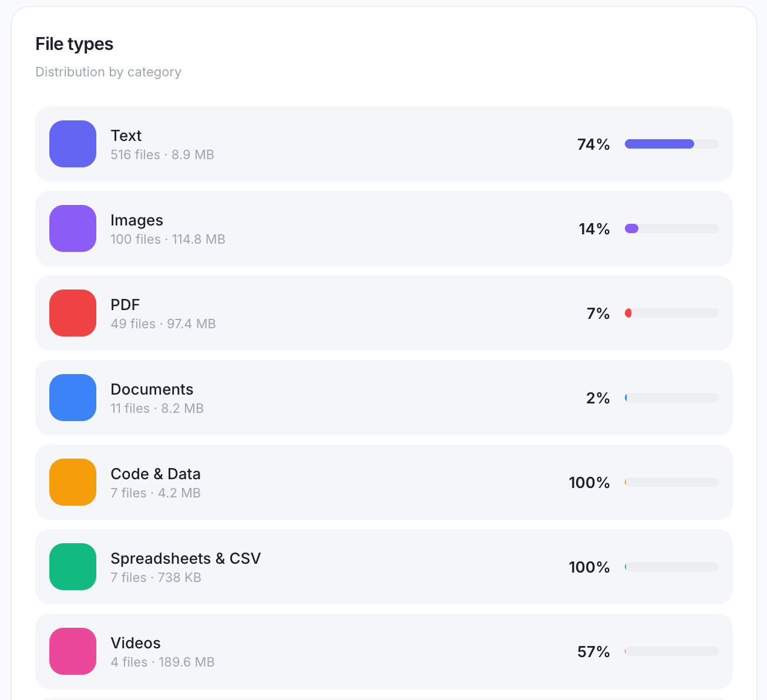Click the pink Videos category icon
The image size is (767, 700).
click(73, 651)
